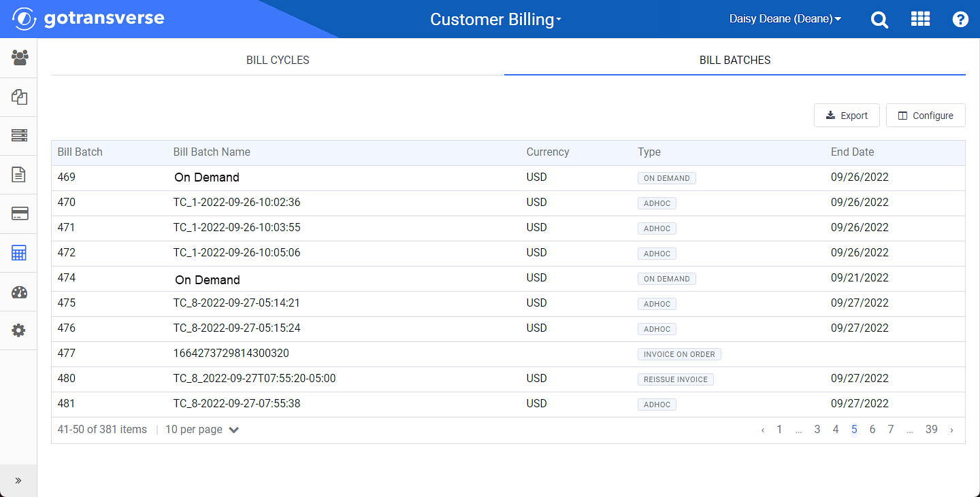
Task: Jump to last page 39
Action: pos(932,430)
